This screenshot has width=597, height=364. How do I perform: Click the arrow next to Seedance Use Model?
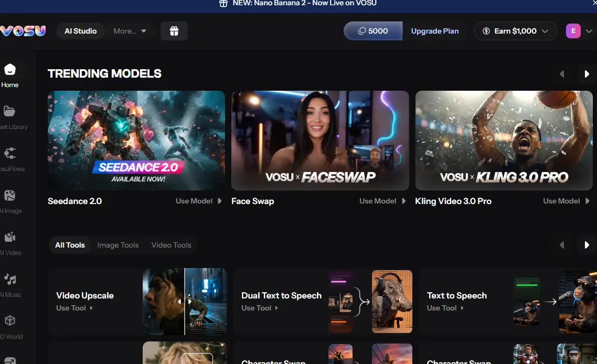tap(220, 201)
